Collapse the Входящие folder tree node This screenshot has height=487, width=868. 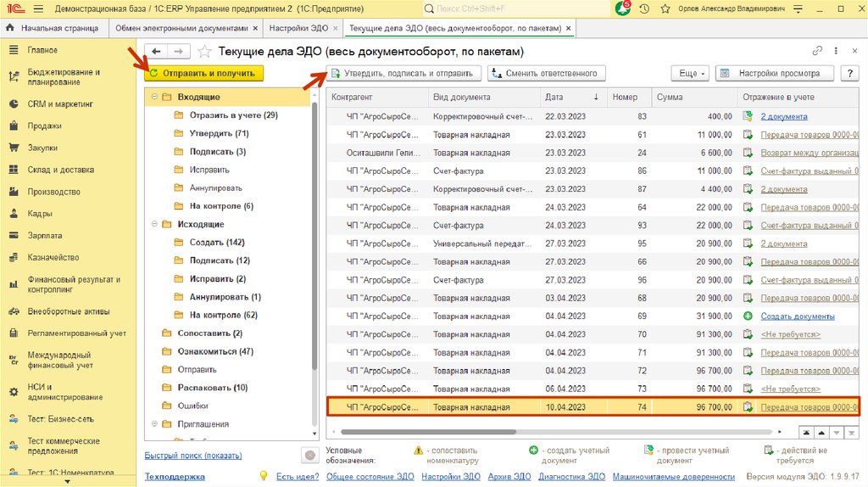tap(154, 98)
